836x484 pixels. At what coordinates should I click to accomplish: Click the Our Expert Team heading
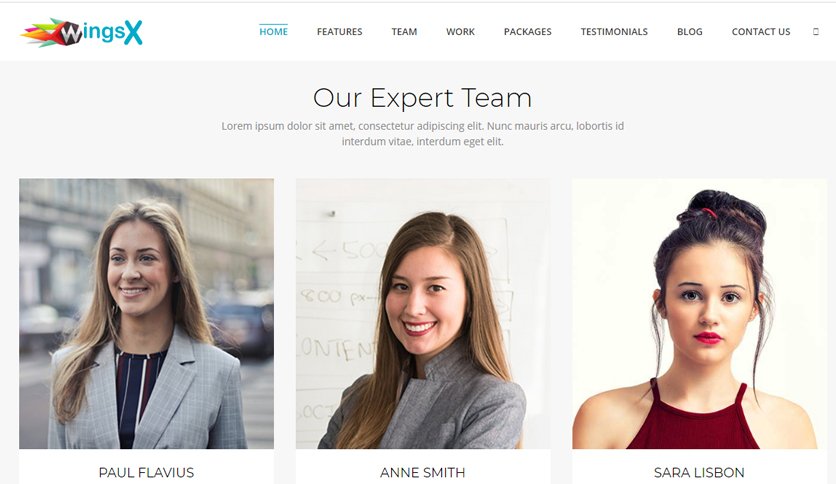tap(422, 98)
